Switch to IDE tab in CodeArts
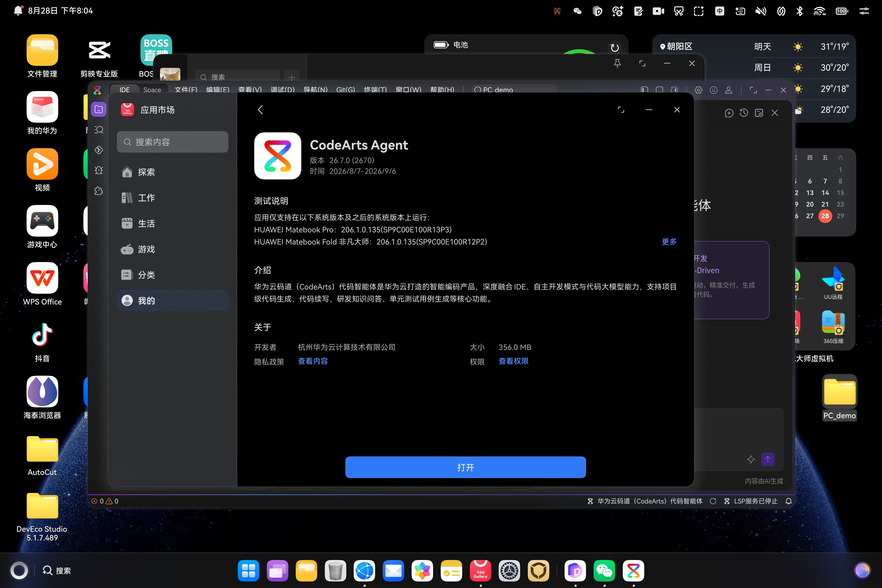Image resolution: width=882 pixels, height=588 pixels. coord(124,90)
